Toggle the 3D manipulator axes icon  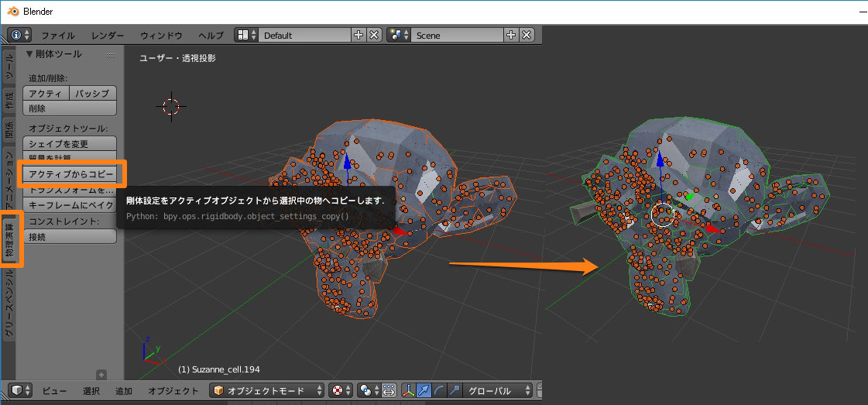pyautogui.click(x=409, y=390)
